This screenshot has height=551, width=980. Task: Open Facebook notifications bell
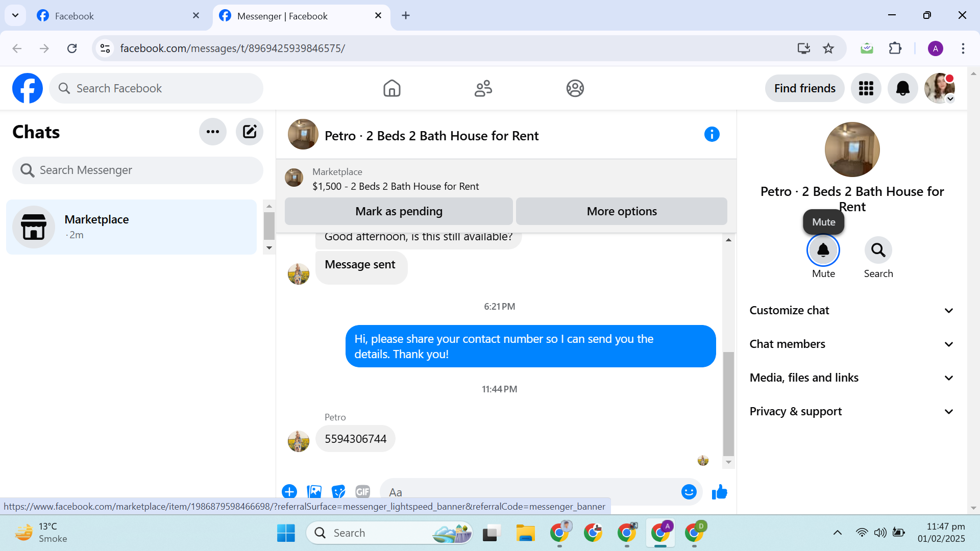coord(902,88)
